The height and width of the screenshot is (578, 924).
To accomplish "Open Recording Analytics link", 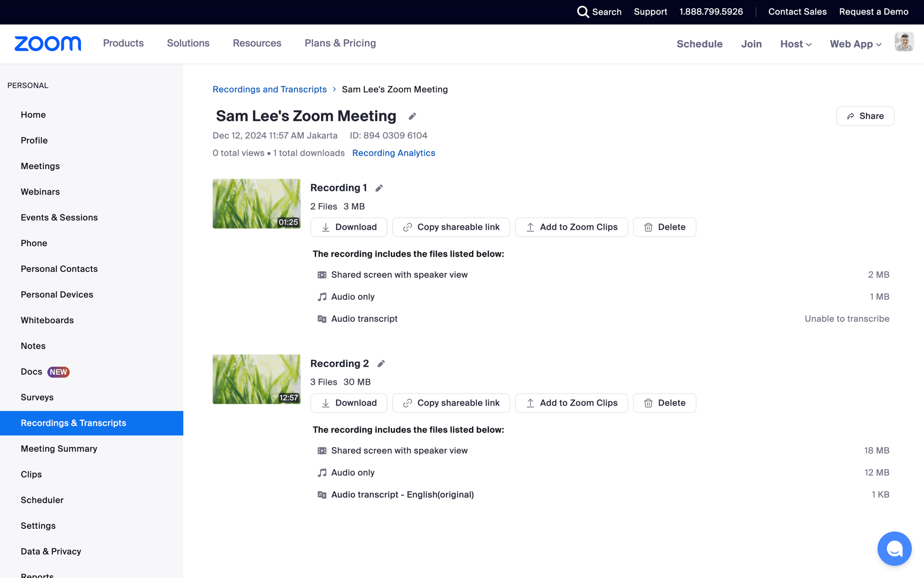I will pyautogui.click(x=393, y=153).
